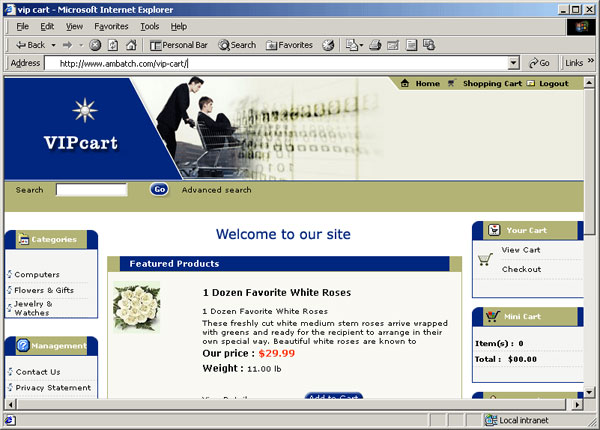Click the Refresh page toolbar icon
The image size is (600, 430).
[113, 45]
